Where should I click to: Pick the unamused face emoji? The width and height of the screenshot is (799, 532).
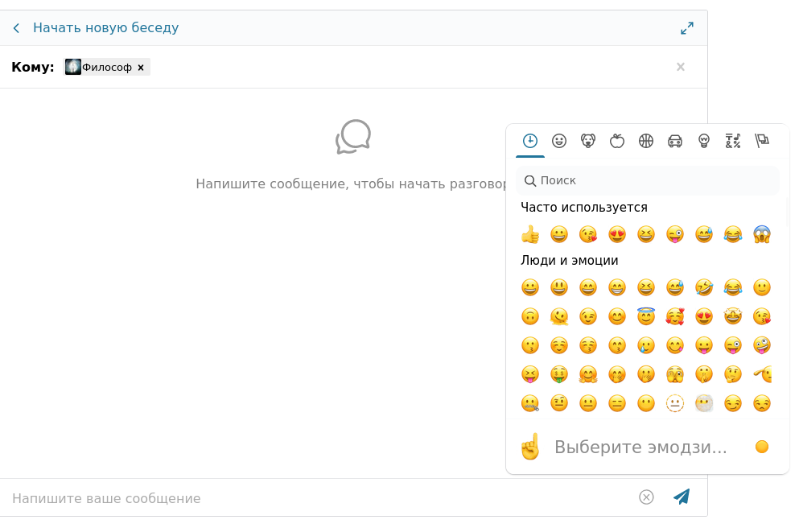tap(762, 403)
